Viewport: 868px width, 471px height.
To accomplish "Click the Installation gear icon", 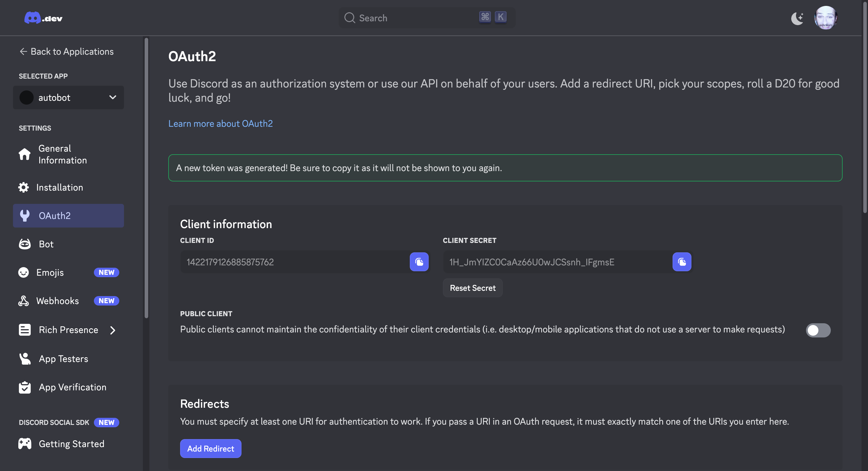I will point(23,187).
